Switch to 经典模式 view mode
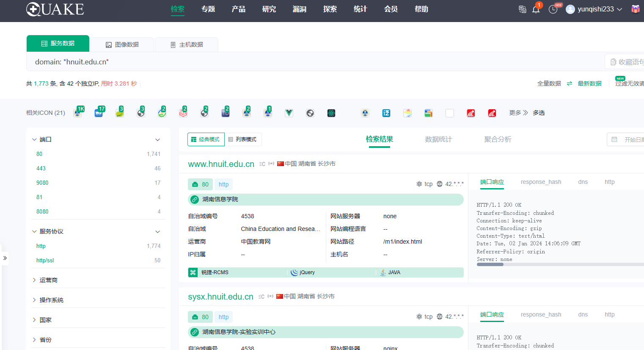 coord(206,139)
